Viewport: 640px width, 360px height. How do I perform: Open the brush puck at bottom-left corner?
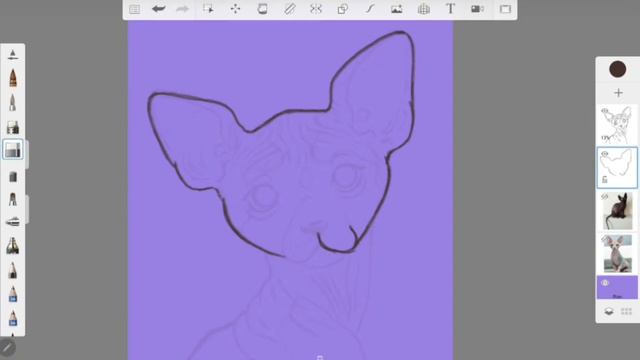click(x=7, y=348)
